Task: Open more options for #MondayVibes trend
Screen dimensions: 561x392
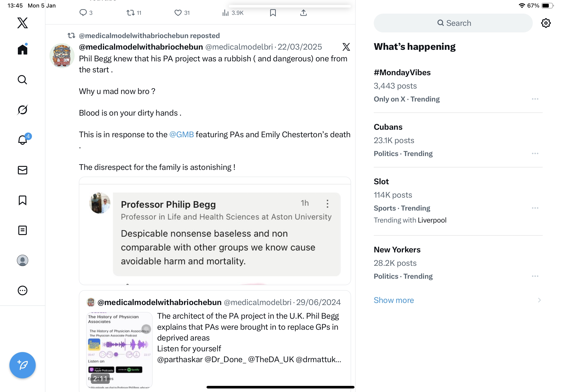Action: (535, 99)
